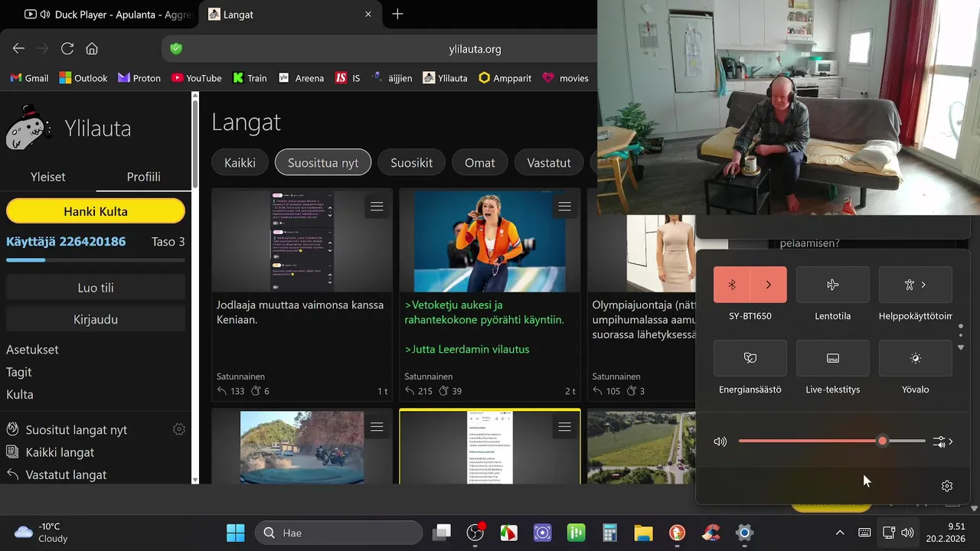Open Ampparit bookmark
This screenshot has height=551, width=980.
(x=505, y=78)
